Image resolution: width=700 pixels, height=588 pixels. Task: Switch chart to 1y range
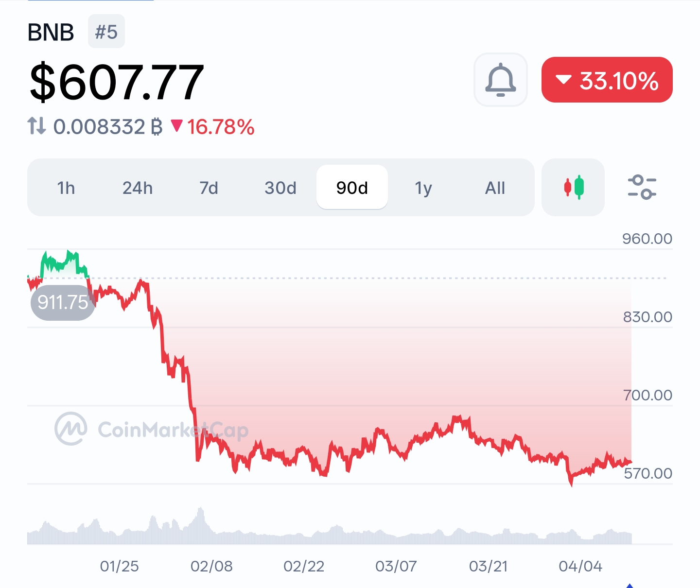pos(423,188)
